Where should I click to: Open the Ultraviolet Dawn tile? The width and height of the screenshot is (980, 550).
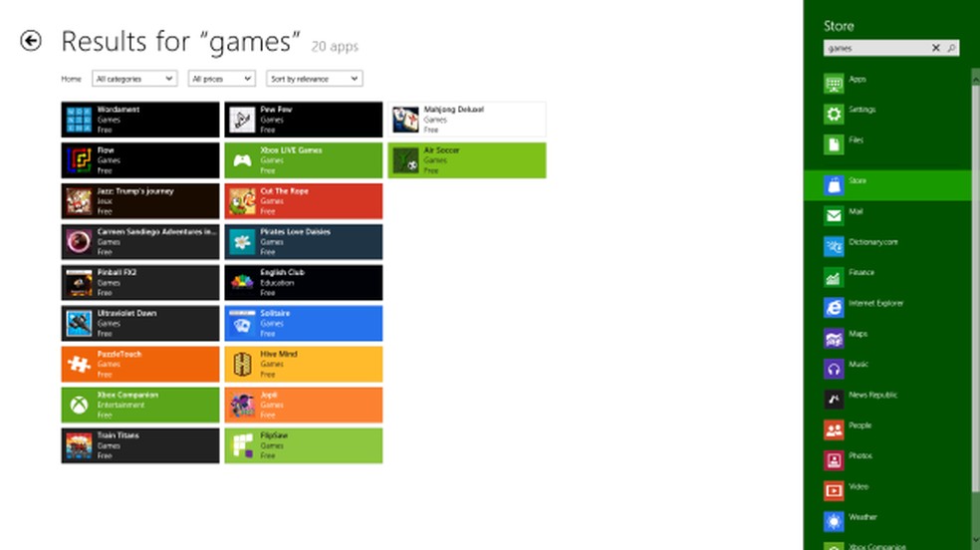tap(140, 323)
